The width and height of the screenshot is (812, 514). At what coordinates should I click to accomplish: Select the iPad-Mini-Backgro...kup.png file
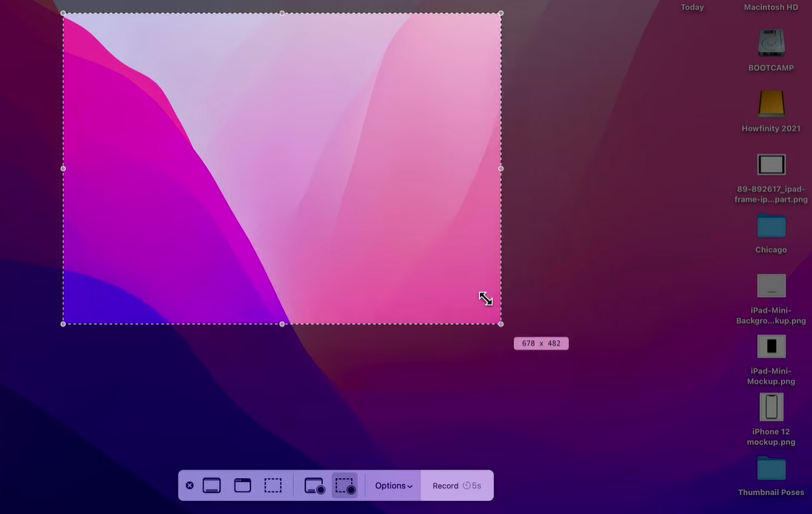coord(771,286)
